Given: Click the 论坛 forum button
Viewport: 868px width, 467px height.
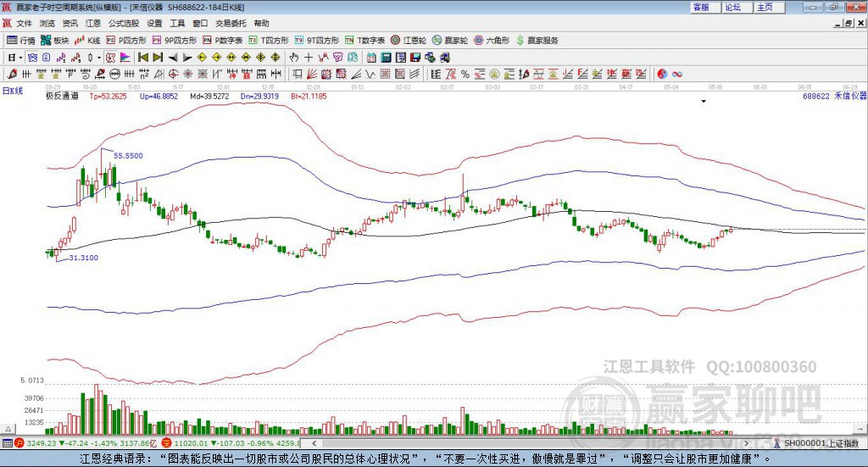Looking at the screenshot, I should [737, 7].
